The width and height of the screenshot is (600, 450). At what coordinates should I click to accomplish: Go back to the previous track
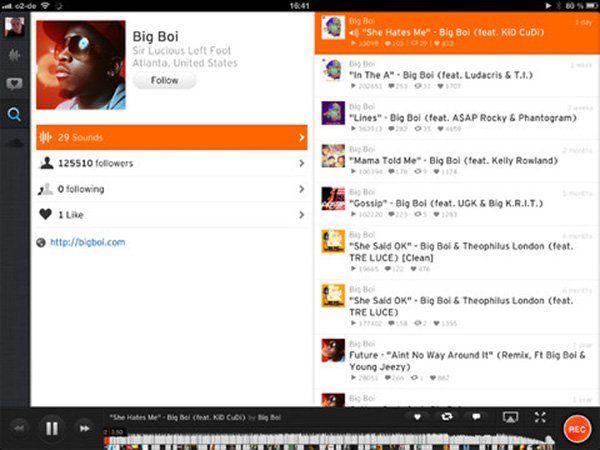tap(19, 429)
